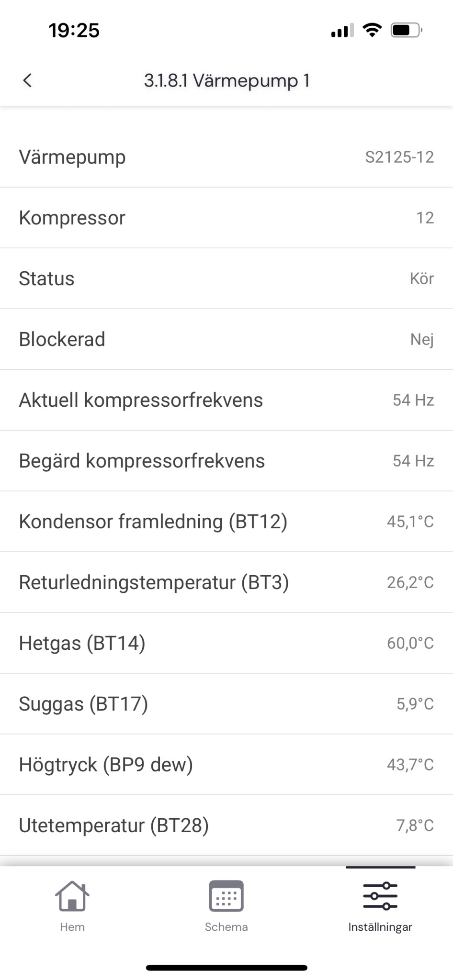453x980 pixels.
Task: Tap the Status Kör row
Action: [226, 278]
